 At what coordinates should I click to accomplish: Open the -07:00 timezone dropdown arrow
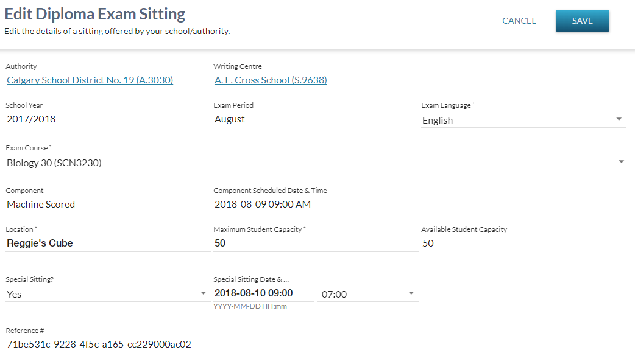tap(411, 293)
